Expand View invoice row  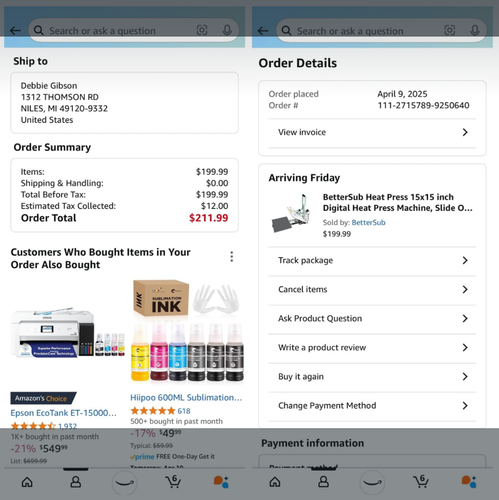pos(372,132)
